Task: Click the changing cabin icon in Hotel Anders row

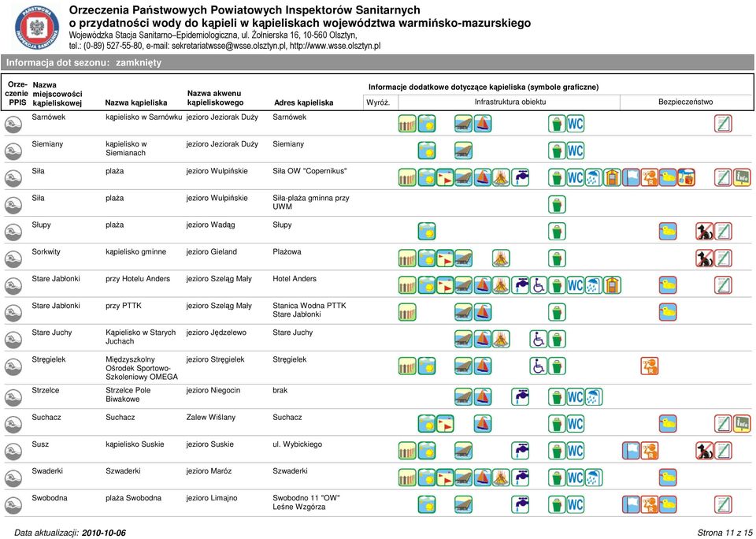Action: [613, 285]
